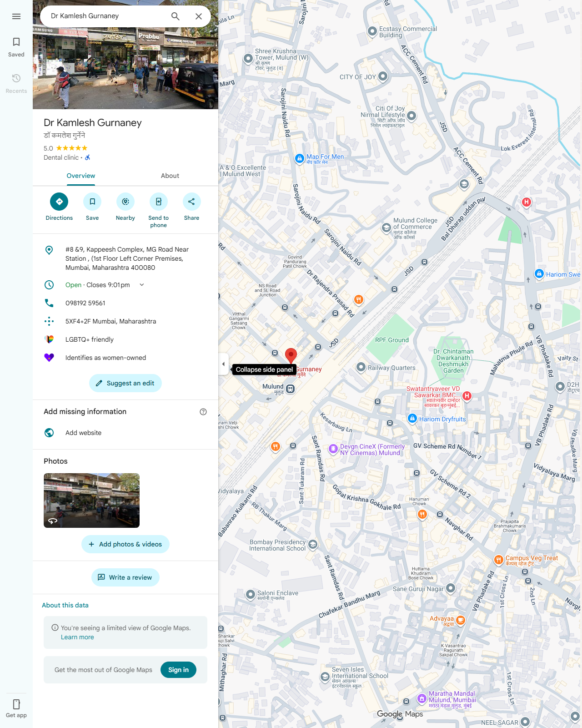This screenshot has width=582, height=728.
Task: Clear the search with the X icon
Action: click(199, 16)
